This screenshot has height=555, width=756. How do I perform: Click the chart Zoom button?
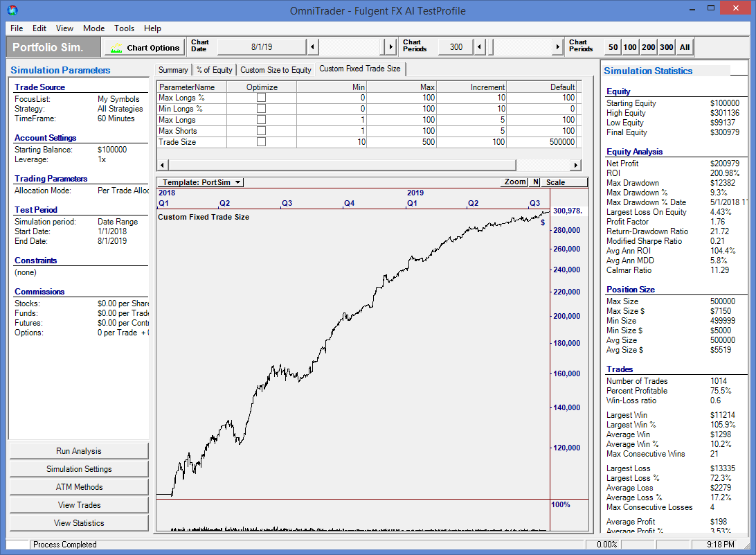click(x=515, y=182)
